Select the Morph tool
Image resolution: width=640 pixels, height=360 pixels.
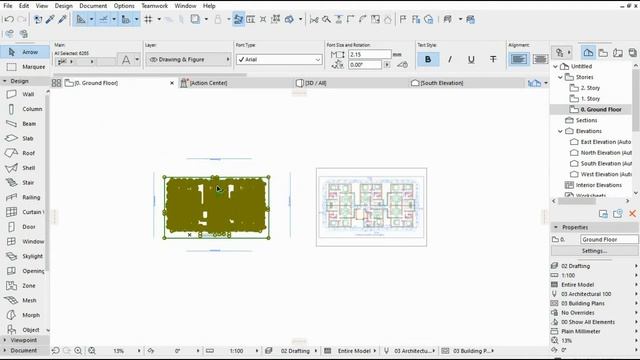[24, 315]
